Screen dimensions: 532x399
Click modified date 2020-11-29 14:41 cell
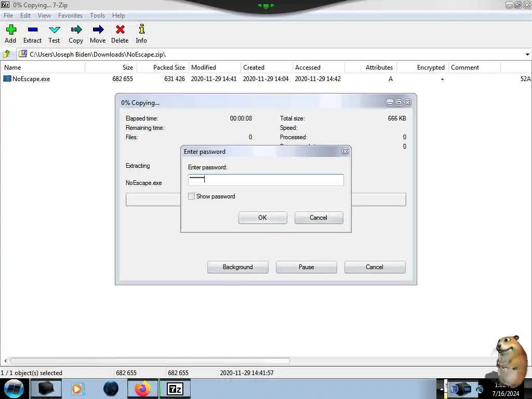[x=214, y=79]
